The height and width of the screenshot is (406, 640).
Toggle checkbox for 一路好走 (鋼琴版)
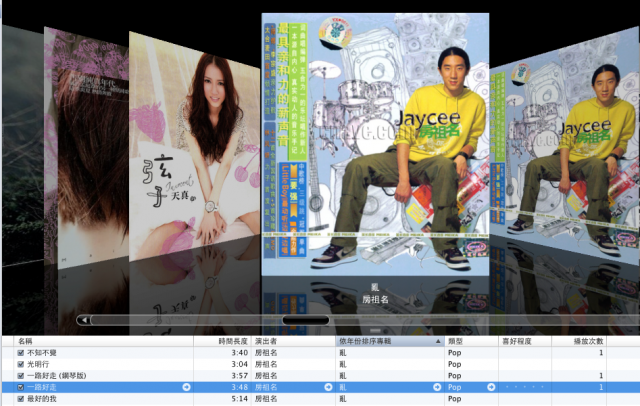(x=20, y=375)
